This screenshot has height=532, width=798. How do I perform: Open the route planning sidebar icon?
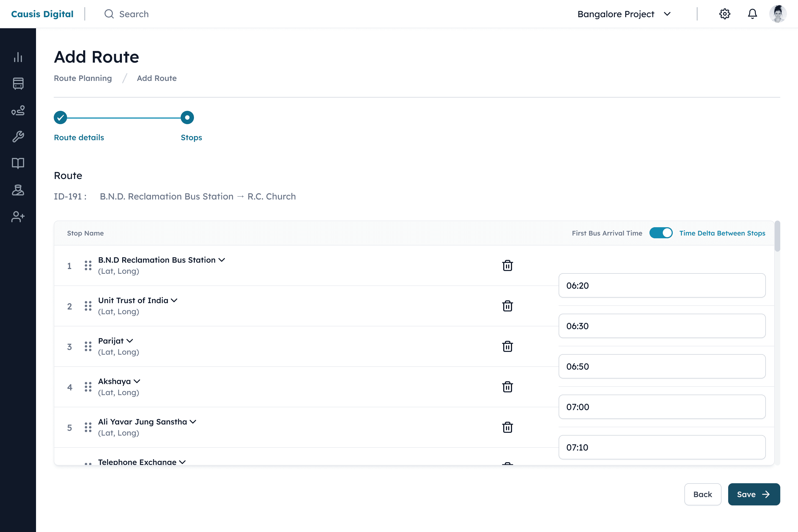click(x=18, y=110)
